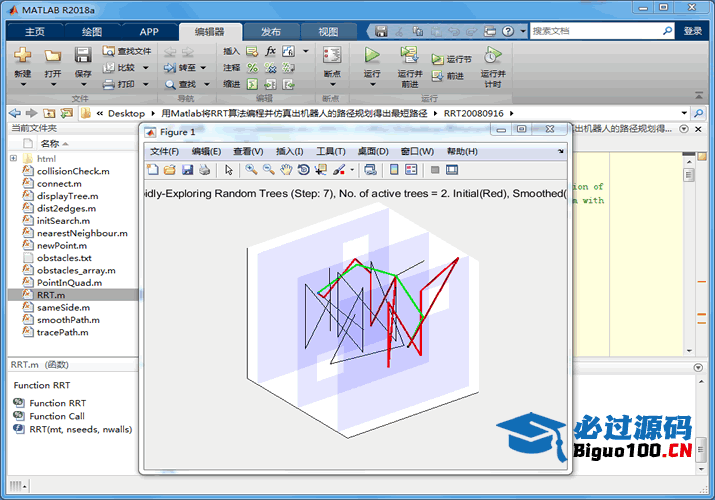This screenshot has width=715, height=500.
Task: Click Figure 1 new figure icon
Action: click(153, 170)
